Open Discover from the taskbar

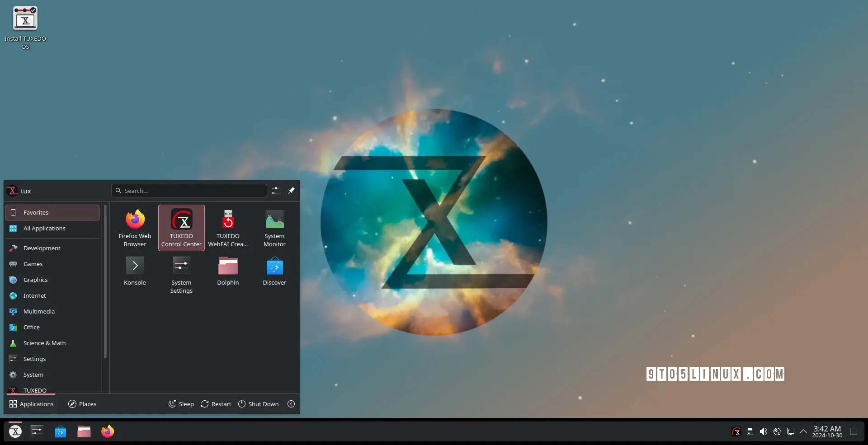pos(61,431)
